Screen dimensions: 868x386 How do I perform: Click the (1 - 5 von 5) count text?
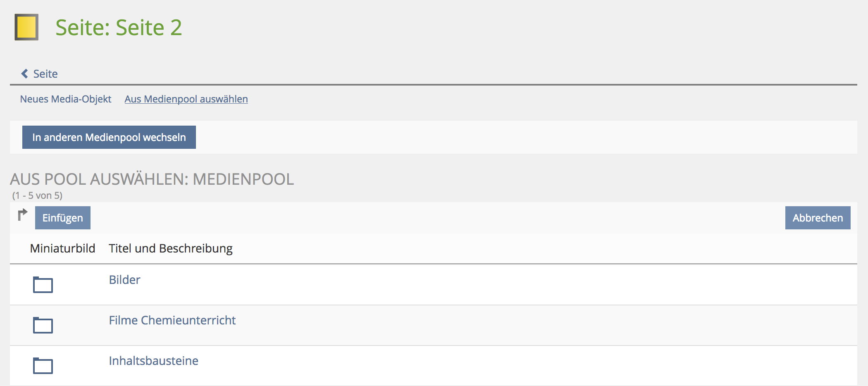pos(37,195)
